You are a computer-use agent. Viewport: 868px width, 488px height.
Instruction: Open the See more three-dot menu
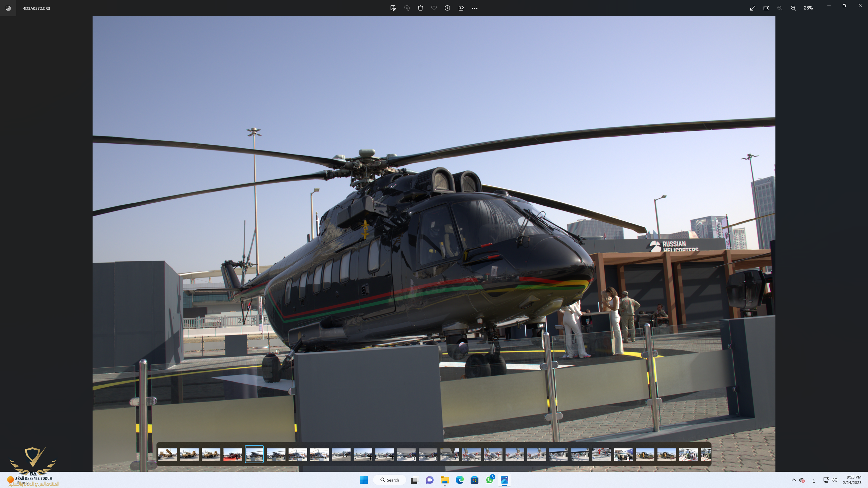475,8
